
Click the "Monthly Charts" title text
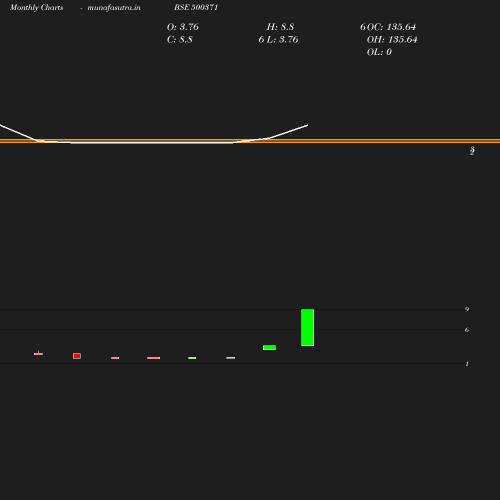click(37, 7)
